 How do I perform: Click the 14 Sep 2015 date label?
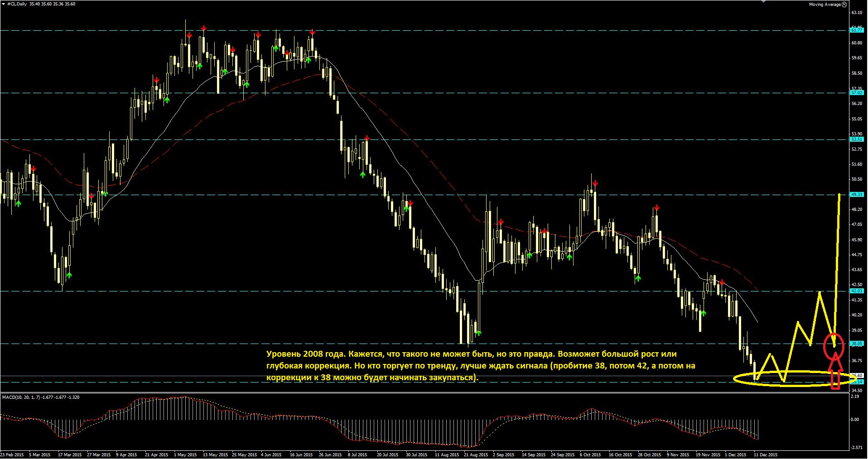click(x=534, y=455)
